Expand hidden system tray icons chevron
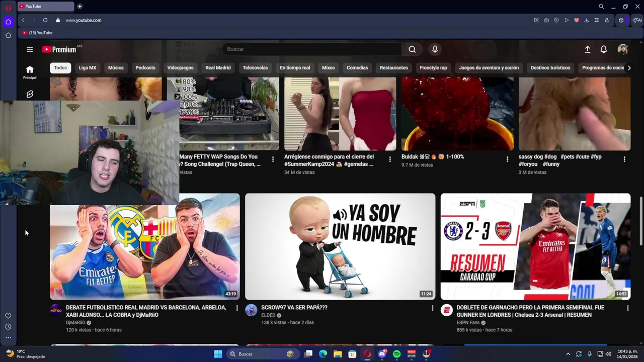The height and width of the screenshot is (362, 644). pos(568,354)
